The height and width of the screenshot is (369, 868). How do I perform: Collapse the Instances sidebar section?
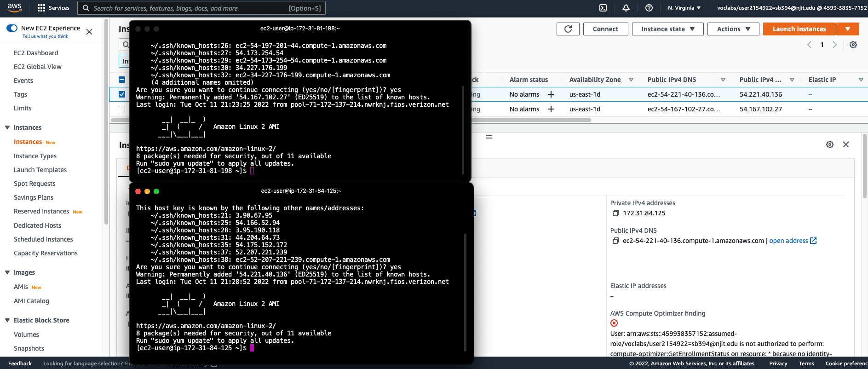coord(7,127)
